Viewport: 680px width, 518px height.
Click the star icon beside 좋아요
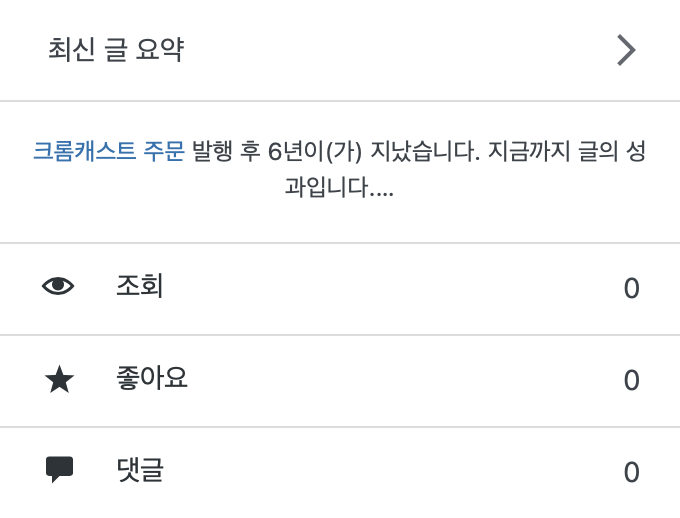point(60,379)
